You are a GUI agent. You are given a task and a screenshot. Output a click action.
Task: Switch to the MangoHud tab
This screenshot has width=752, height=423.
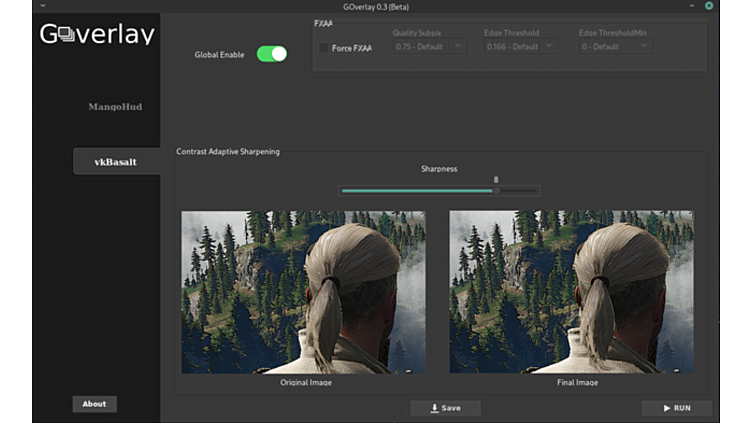pos(115,107)
